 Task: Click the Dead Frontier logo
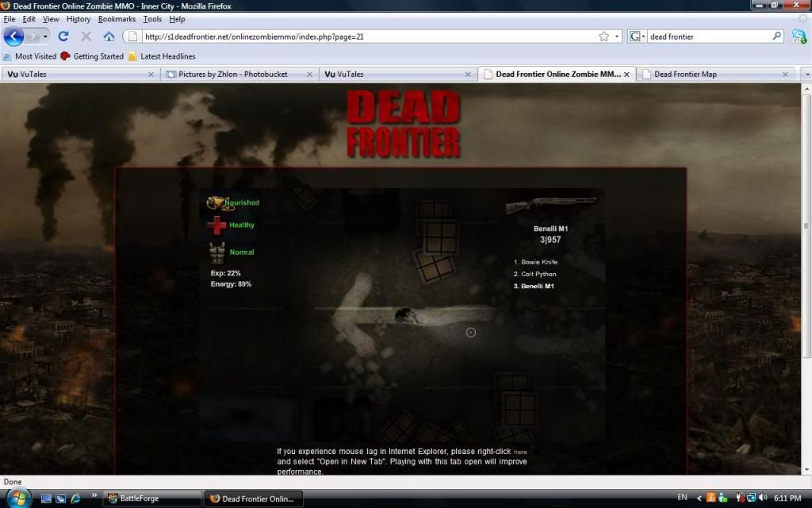click(x=404, y=124)
